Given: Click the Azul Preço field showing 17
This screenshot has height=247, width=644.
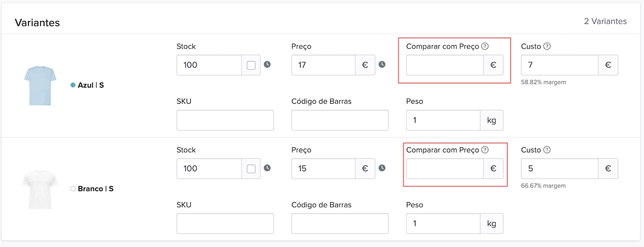Looking at the screenshot, I should (x=323, y=65).
